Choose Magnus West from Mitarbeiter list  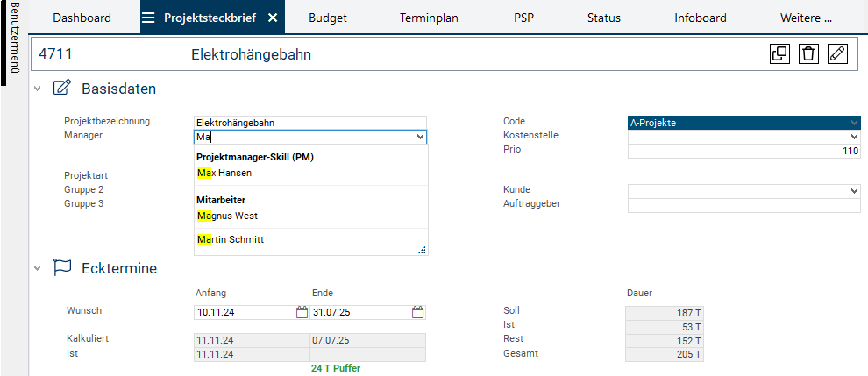[227, 216]
